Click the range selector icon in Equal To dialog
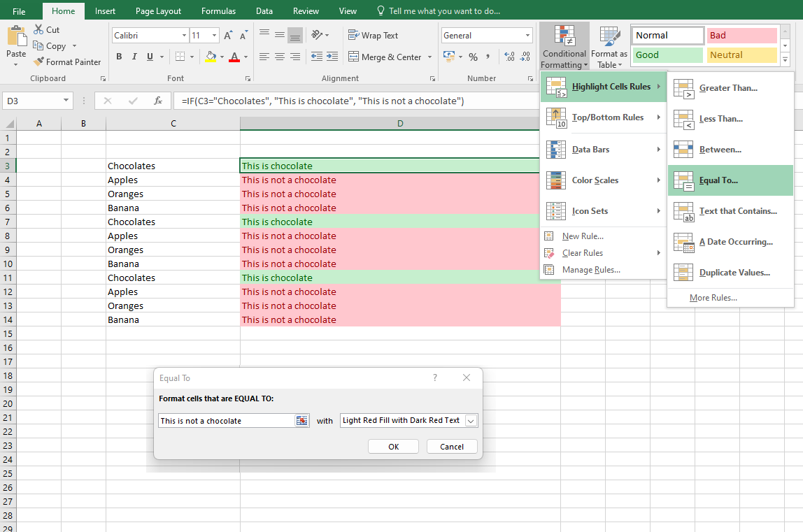The image size is (803, 532). [x=302, y=420]
